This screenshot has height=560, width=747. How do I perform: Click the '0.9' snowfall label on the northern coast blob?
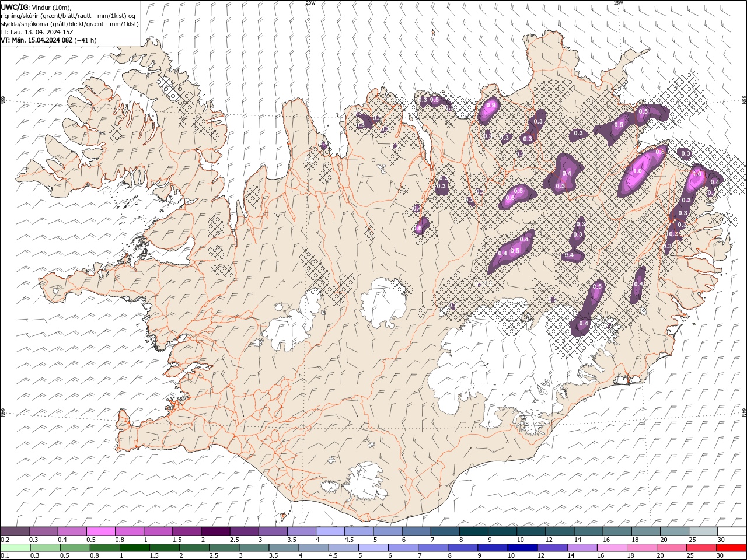point(491,105)
